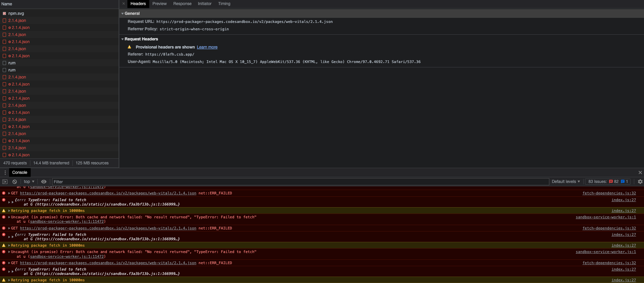Open the top JavaScript context dropdown

coord(29,182)
